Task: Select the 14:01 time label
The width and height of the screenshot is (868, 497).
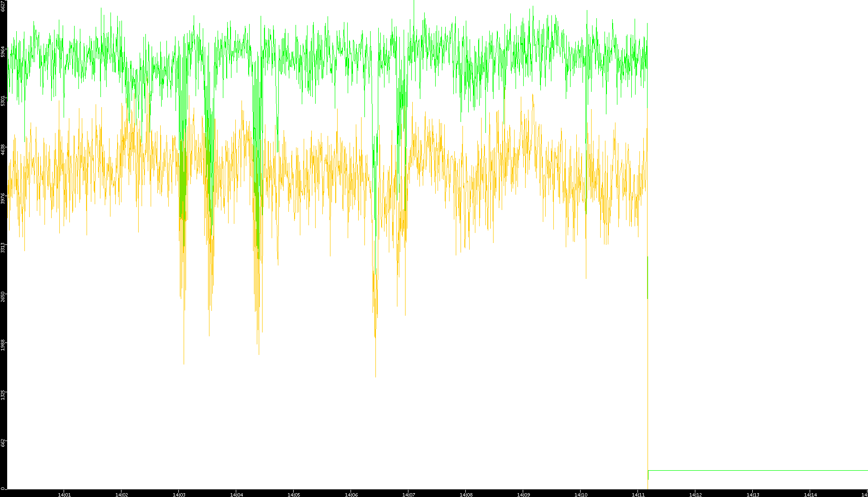Action: (x=64, y=495)
